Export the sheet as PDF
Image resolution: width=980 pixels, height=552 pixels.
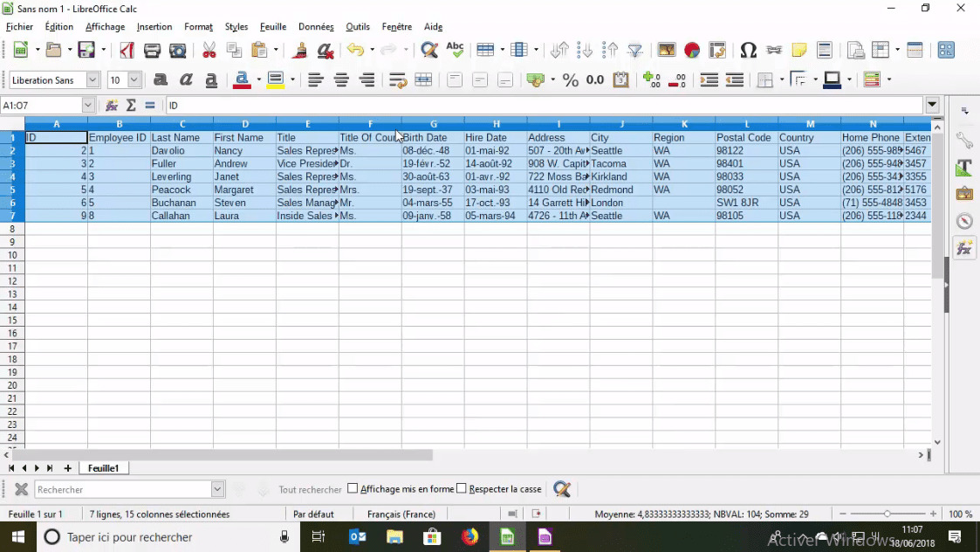[127, 50]
